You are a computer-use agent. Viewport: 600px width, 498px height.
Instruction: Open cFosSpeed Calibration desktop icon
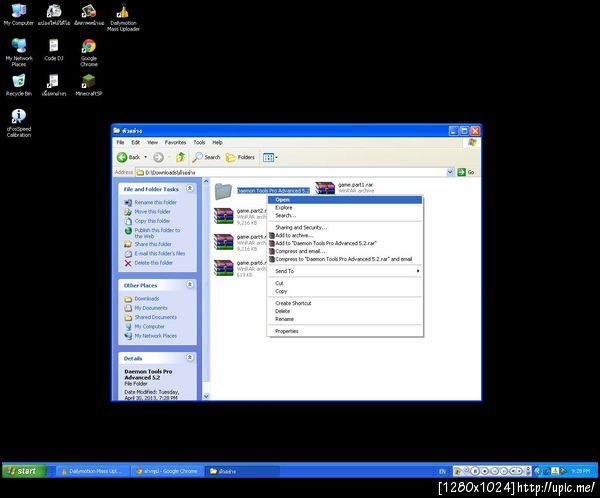click(18, 123)
